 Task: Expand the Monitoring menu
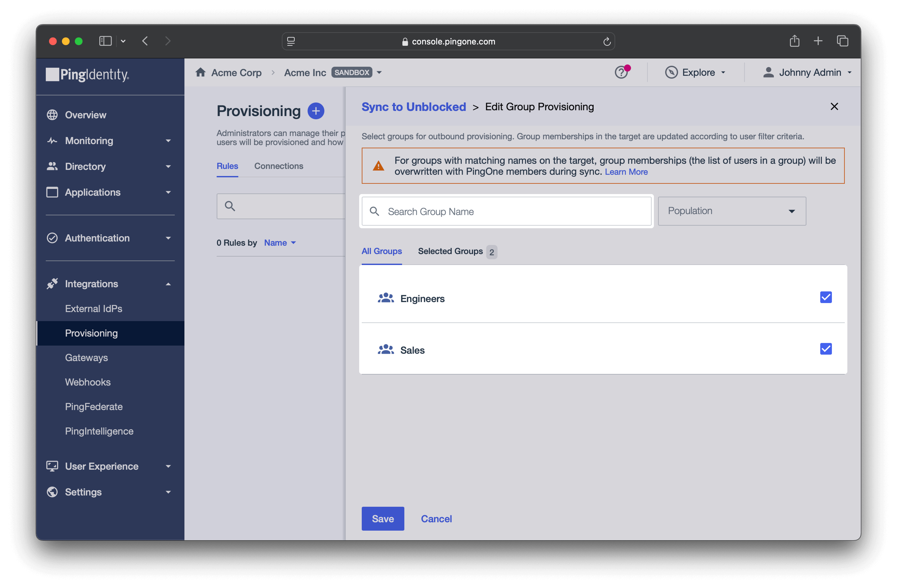point(168,141)
